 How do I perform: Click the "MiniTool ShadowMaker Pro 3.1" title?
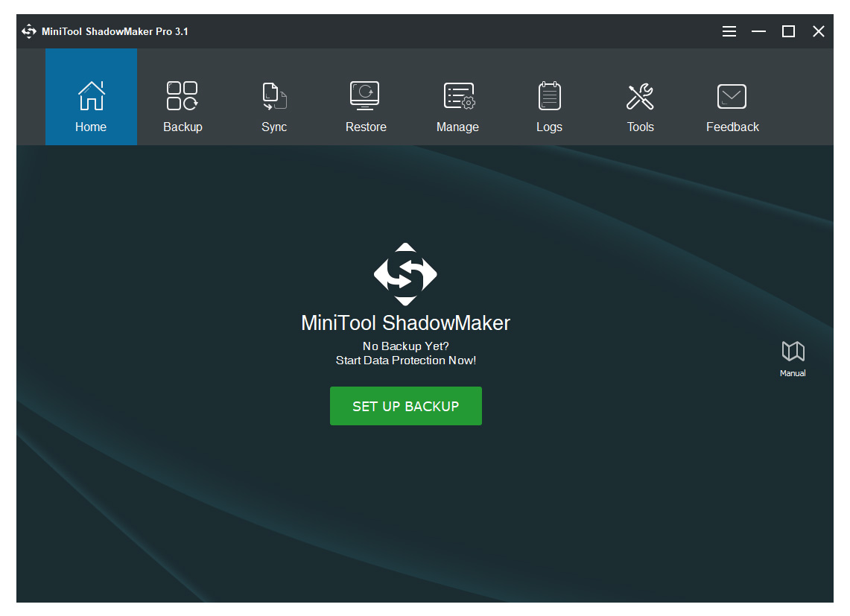(x=115, y=31)
